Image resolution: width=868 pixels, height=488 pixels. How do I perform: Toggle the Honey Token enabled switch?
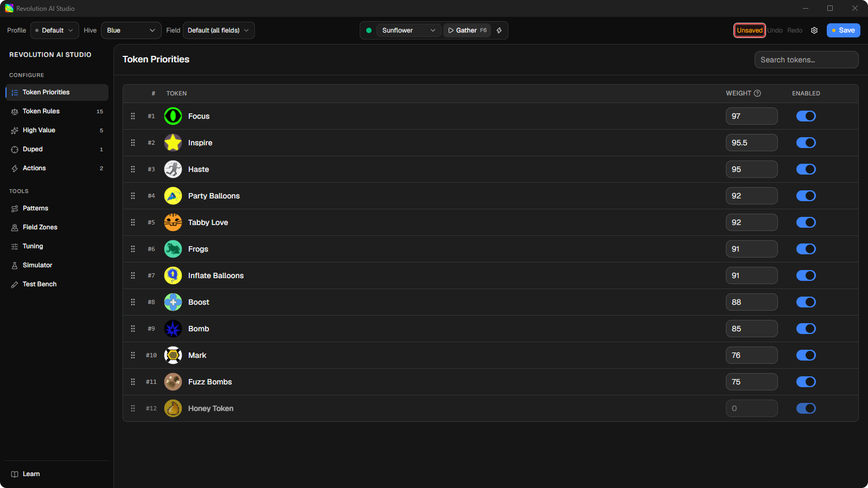point(806,408)
